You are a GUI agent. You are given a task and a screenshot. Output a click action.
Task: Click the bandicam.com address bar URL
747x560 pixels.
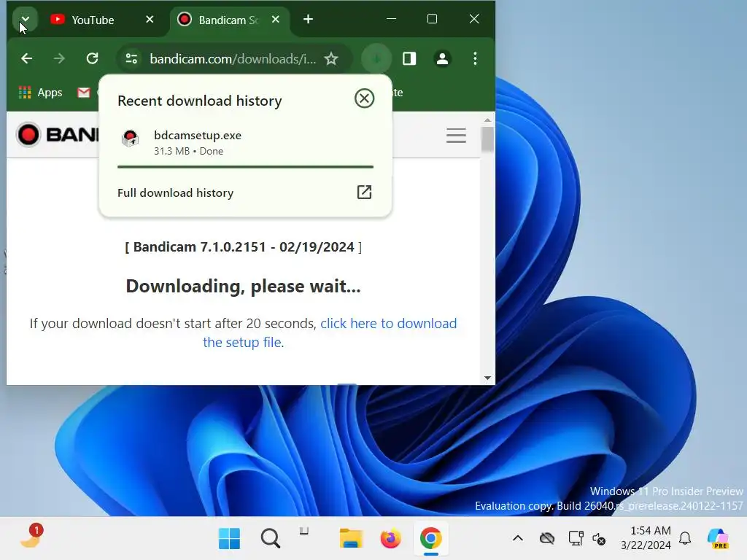pos(233,58)
